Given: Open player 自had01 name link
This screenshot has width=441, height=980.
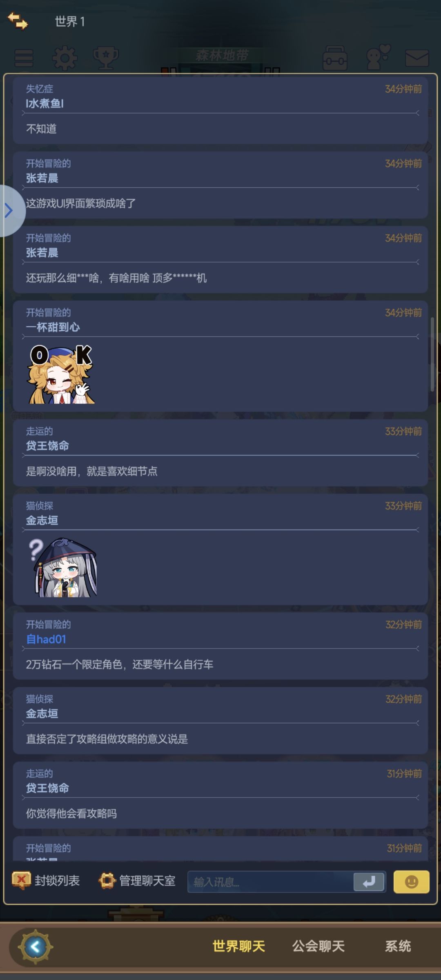Looking at the screenshot, I should [46, 639].
